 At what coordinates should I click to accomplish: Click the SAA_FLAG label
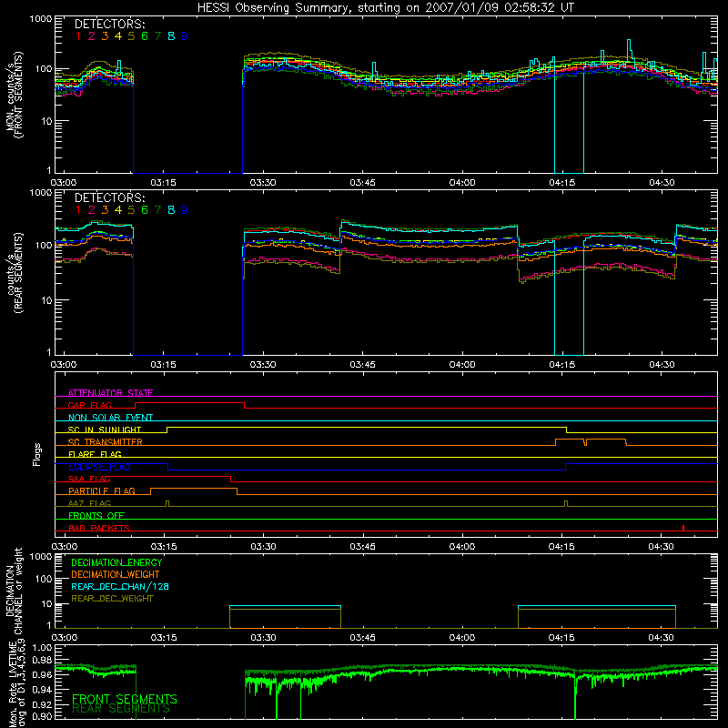pos(89,479)
